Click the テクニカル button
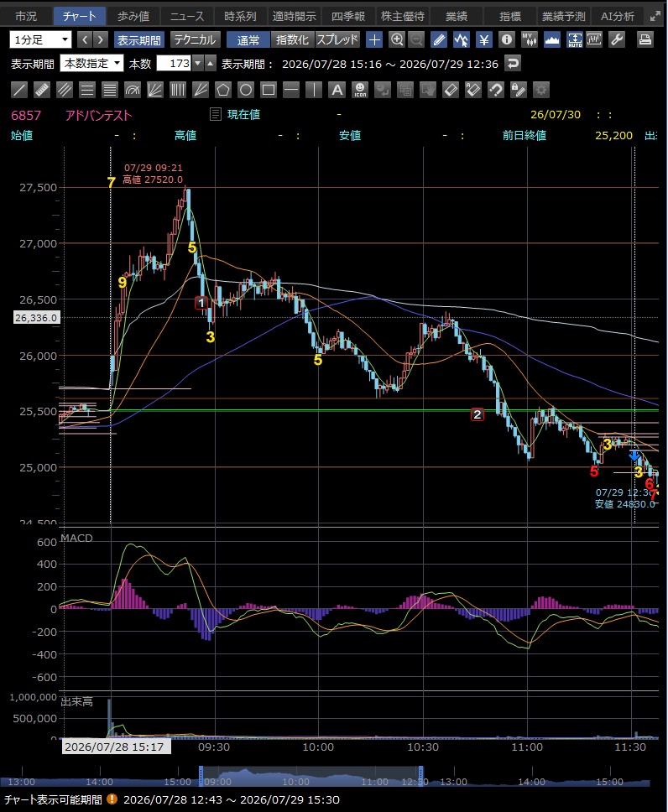This screenshot has height=812, width=668. pyautogui.click(x=195, y=39)
